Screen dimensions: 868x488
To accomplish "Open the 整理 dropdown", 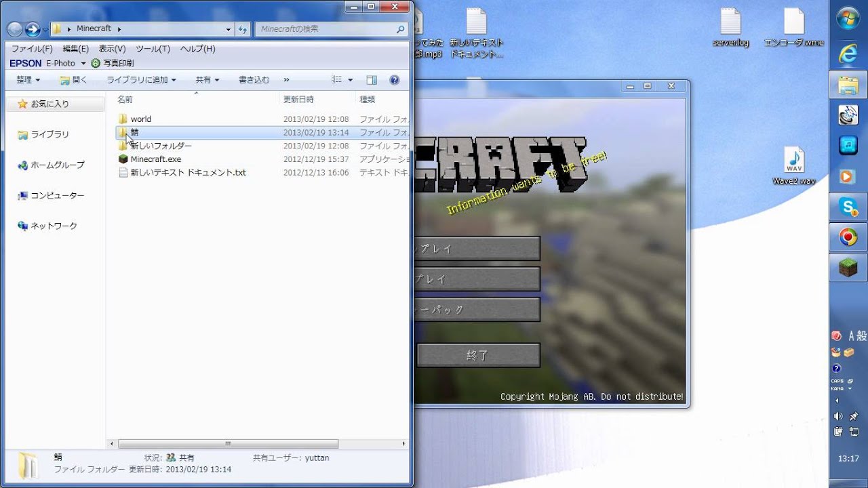I will [28, 80].
